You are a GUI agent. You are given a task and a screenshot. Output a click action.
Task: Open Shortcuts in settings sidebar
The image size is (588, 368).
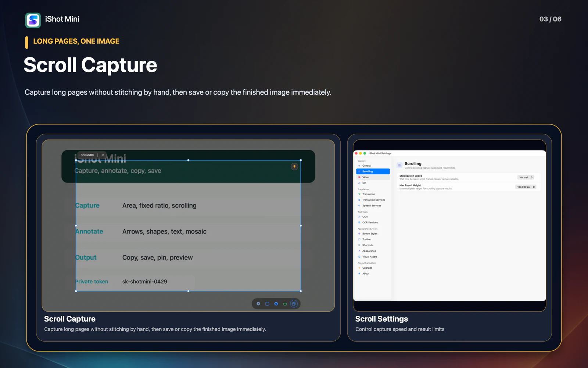(x=373, y=245)
